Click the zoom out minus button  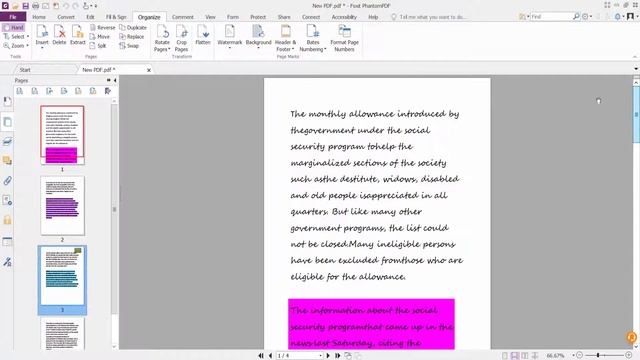tap(579, 356)
